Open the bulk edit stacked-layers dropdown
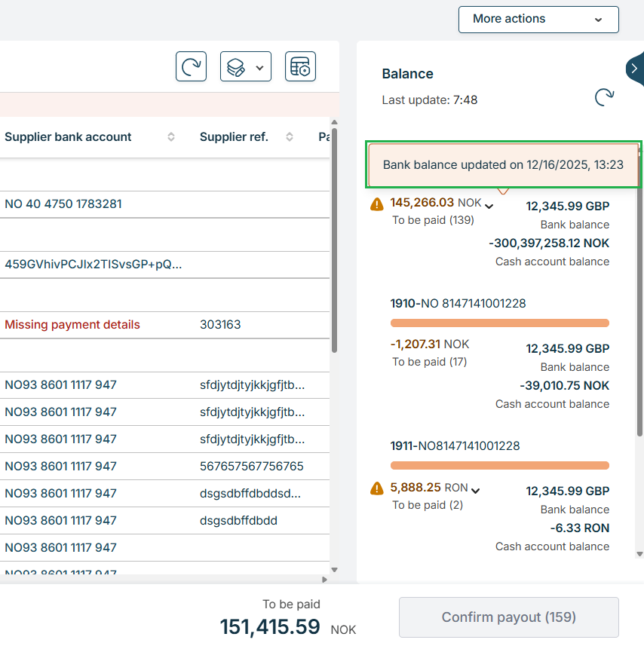 pos(245,67)
